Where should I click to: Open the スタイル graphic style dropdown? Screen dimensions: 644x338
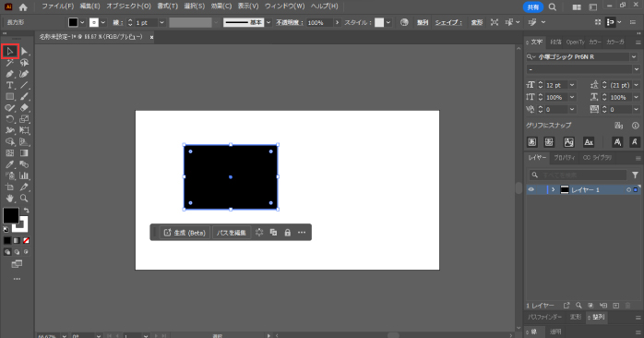click(x=388, y=22)
